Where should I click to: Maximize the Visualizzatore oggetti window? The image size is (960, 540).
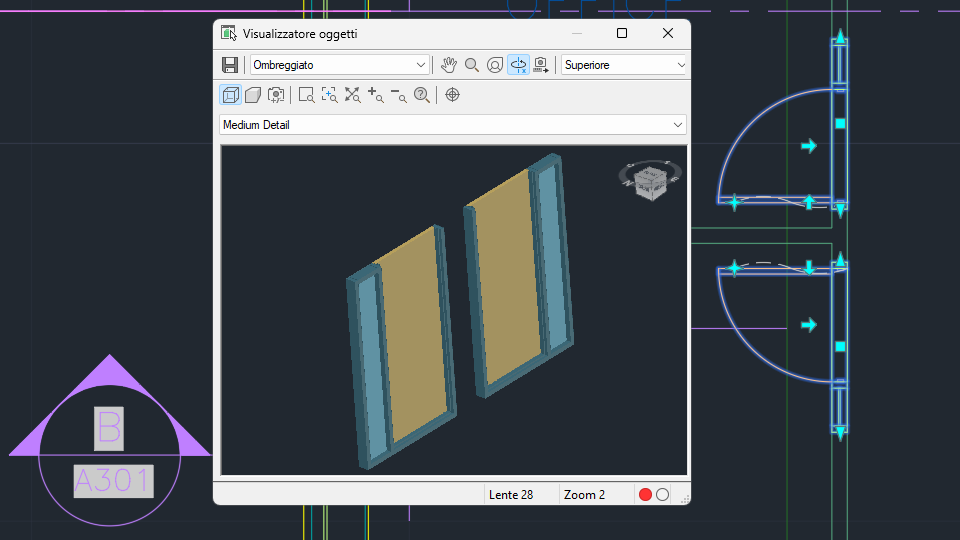pyautogui.click(x=622, y=33)
